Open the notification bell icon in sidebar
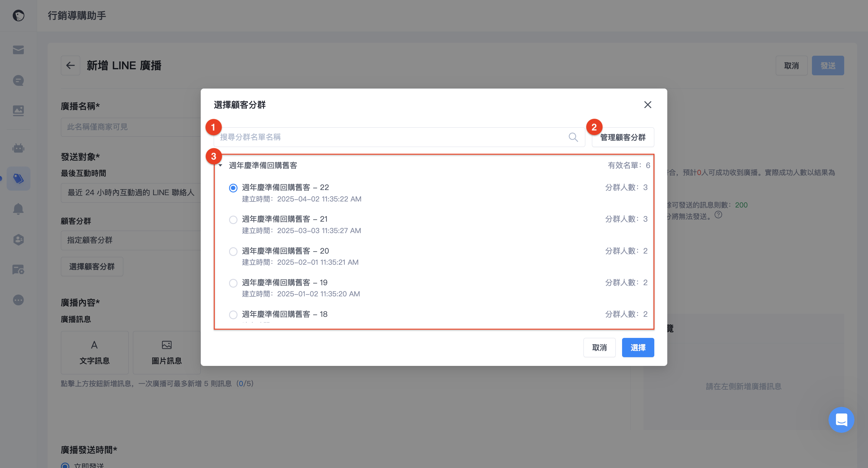 pyautogui.click(x=18, y=209)
